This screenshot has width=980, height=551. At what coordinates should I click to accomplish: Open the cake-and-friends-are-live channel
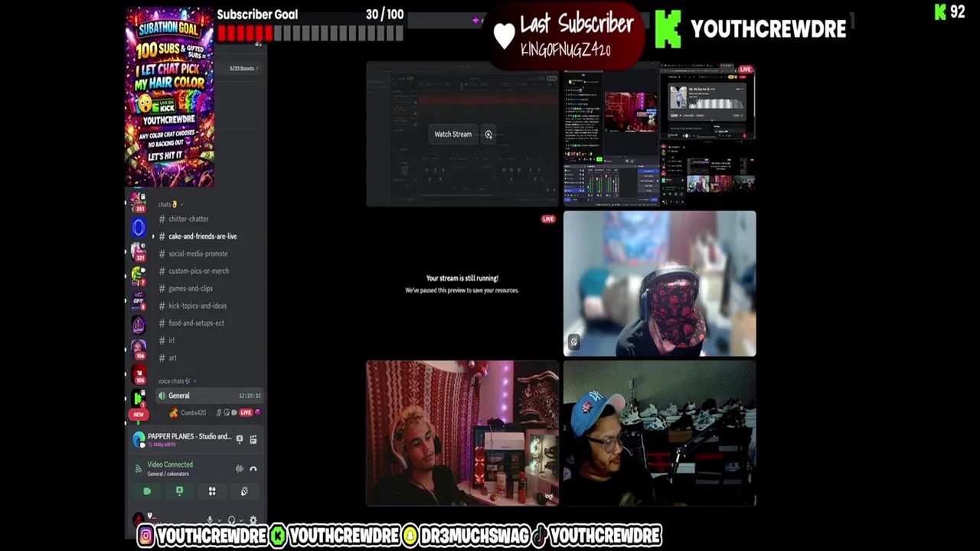[x=202, y=236]
